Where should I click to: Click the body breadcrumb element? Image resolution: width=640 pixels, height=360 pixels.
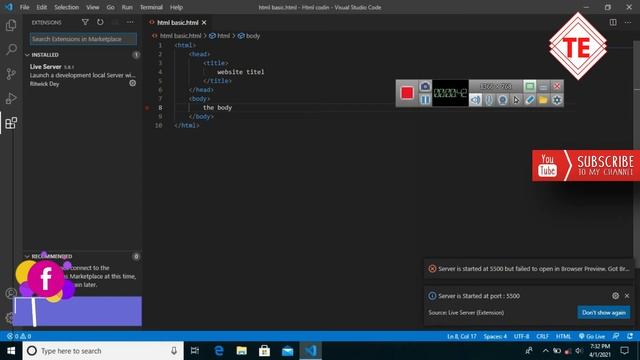coord(253,36)
